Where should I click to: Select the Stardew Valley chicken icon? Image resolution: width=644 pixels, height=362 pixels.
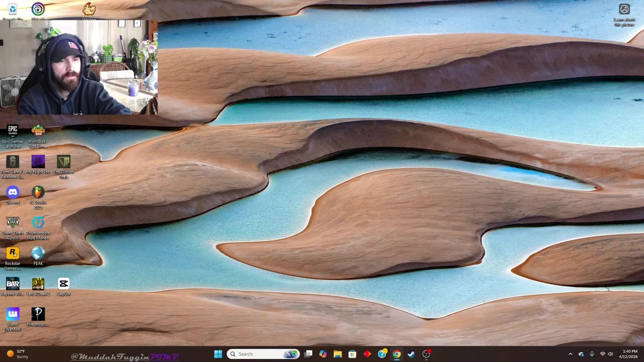[x=89, y=11]
